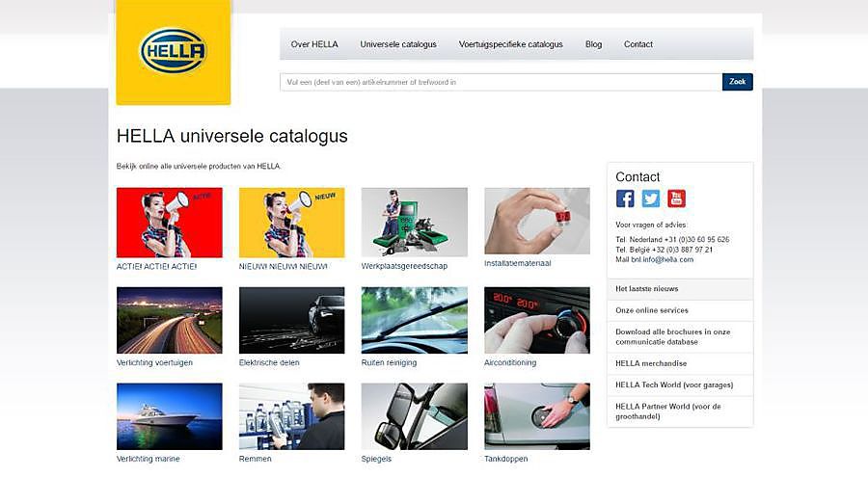Open the ACTIE! red promo image
The image size is (868, 477).
point(170,223)
